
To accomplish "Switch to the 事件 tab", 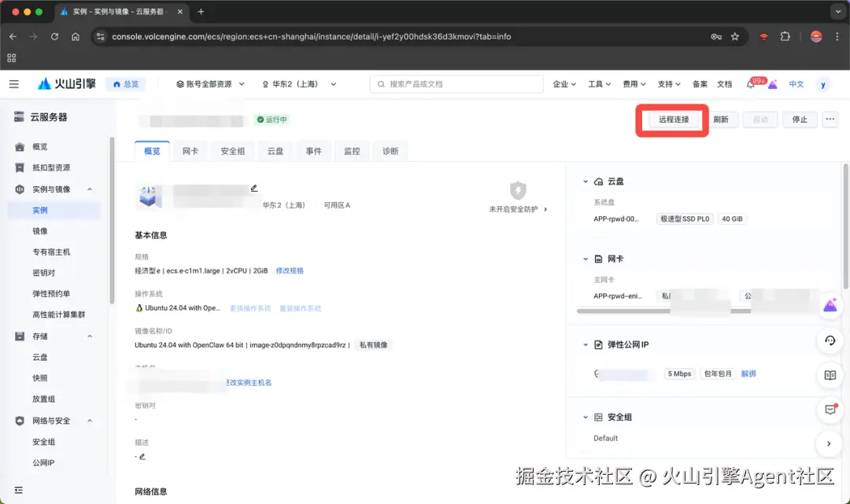I will [313, 151].
